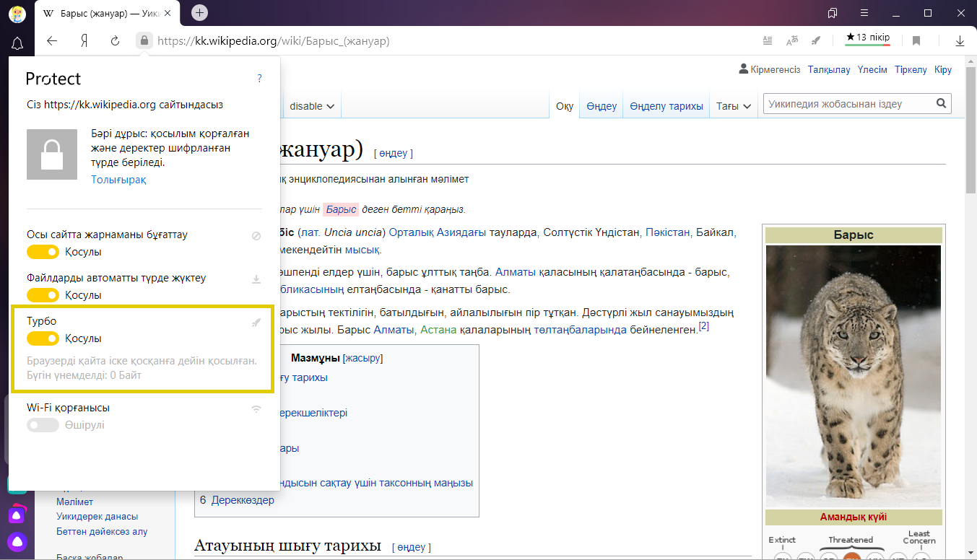This screenshot has width=977, height=560.
Task: Enable reader mode from the address bar
Action: [768, 41]
